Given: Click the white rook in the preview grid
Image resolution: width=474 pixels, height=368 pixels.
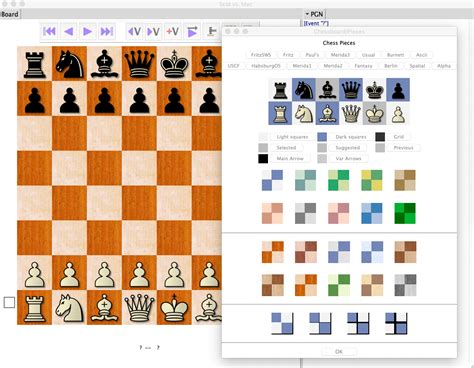Looking at the screenshot, I should [x=280, y=113].
